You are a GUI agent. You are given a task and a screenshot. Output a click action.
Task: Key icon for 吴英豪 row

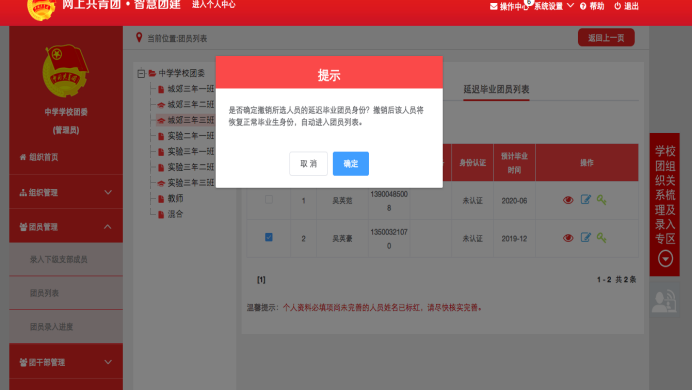click(x=602, y=238)
